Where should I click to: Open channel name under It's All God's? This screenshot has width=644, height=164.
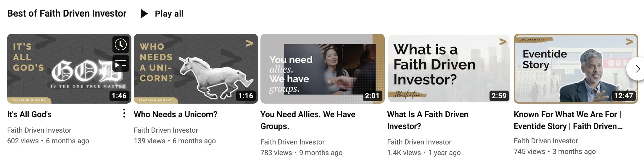39,130
